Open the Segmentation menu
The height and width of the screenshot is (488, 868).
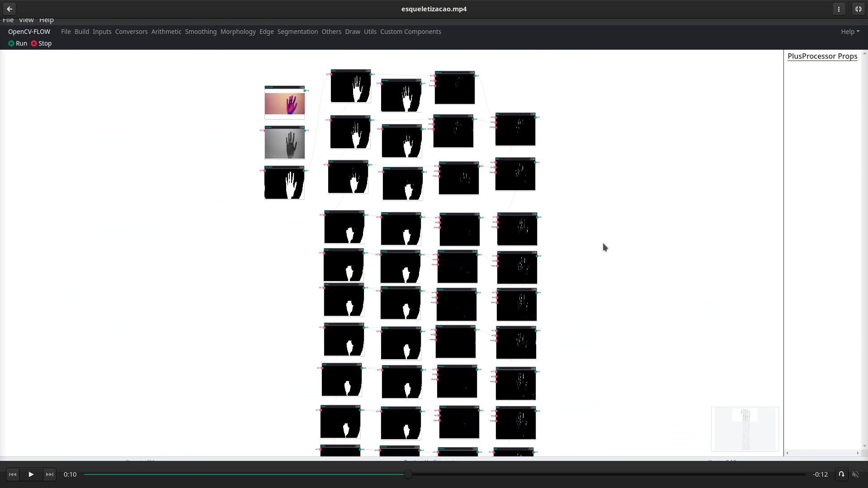click(x=297, y=32)
